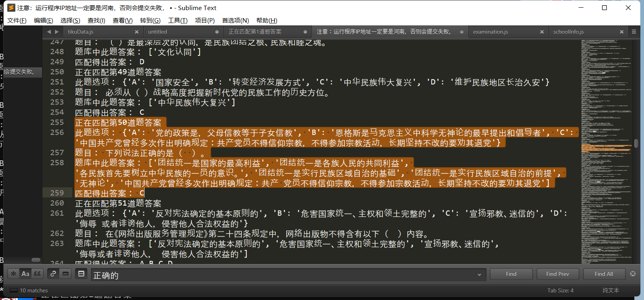This screenshot has height=300, width=644.
Task: Open the find history dropdown arrow
Action: click(479, 275)
